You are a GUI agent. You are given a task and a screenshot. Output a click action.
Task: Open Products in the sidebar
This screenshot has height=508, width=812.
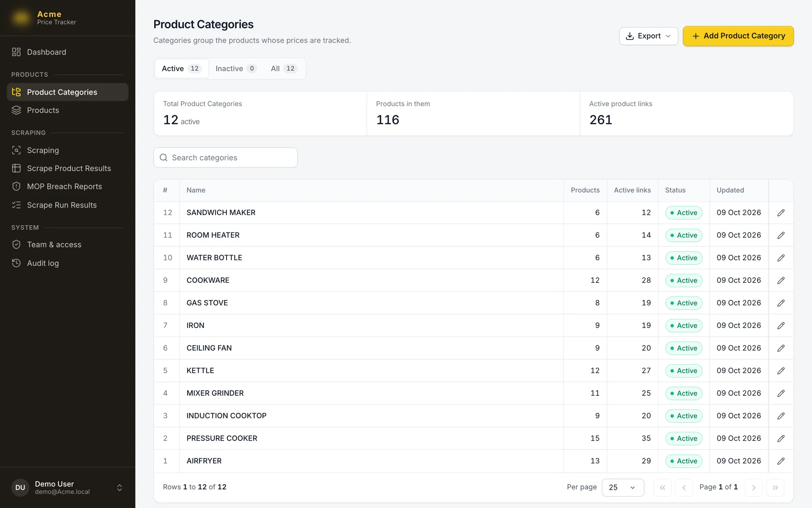[67, 110]
